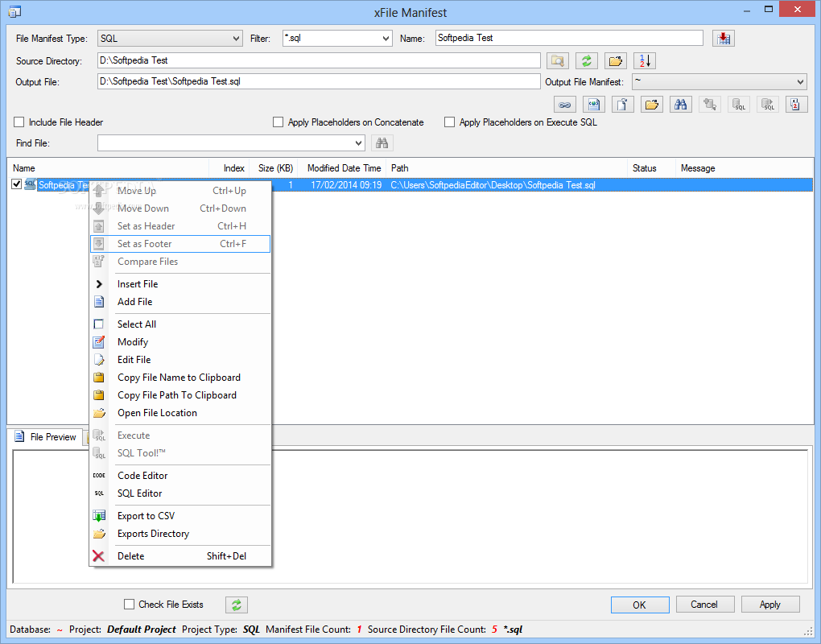821x644 pixels.
Task: Select Copy File Path To Clipboard
Action: (x=180, y=396)
